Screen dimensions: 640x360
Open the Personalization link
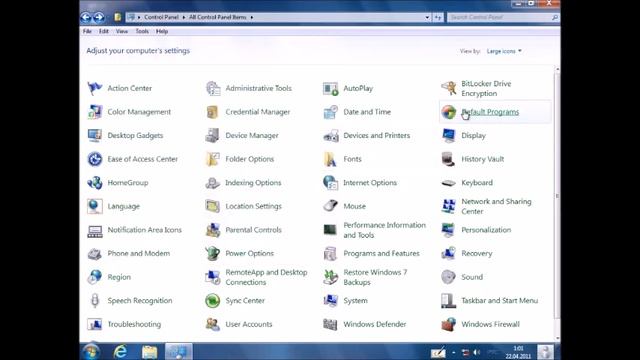[486, 230]
